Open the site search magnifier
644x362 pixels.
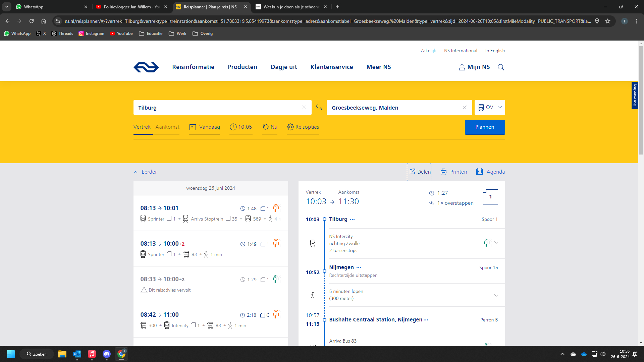[501, 67]
